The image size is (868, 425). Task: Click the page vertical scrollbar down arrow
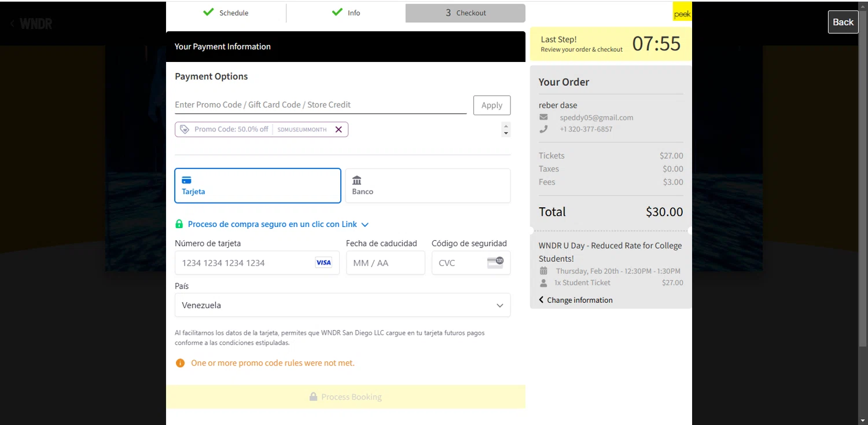[863, 420]
